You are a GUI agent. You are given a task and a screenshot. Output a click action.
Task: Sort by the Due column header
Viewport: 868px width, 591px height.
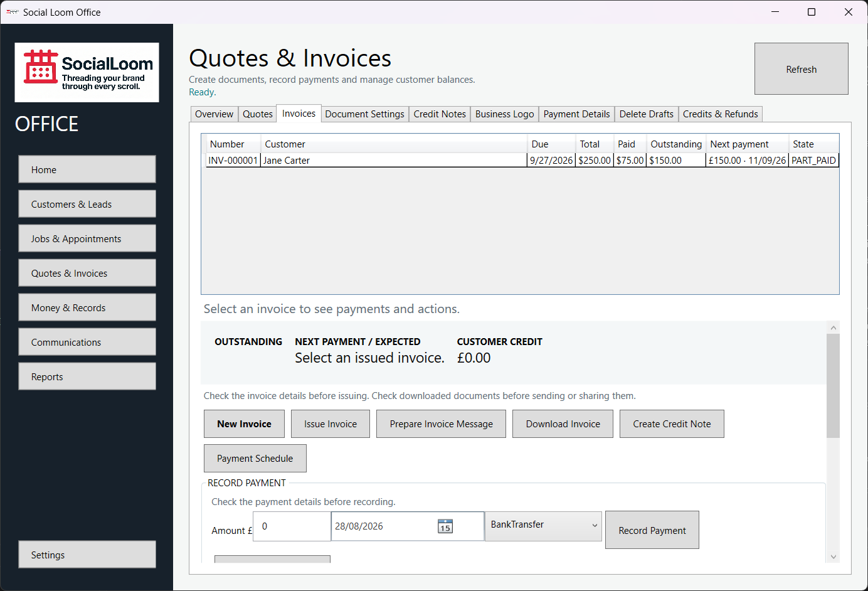click(x=551, y=144)
